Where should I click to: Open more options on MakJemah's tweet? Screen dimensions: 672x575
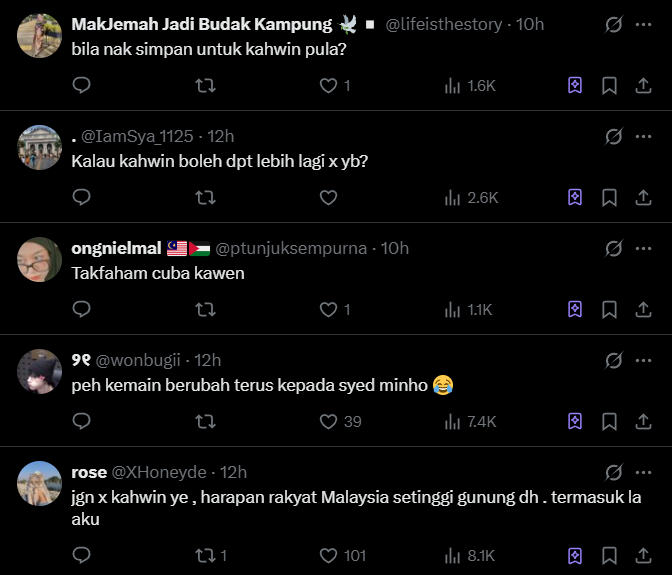click(x=643, y=24)
